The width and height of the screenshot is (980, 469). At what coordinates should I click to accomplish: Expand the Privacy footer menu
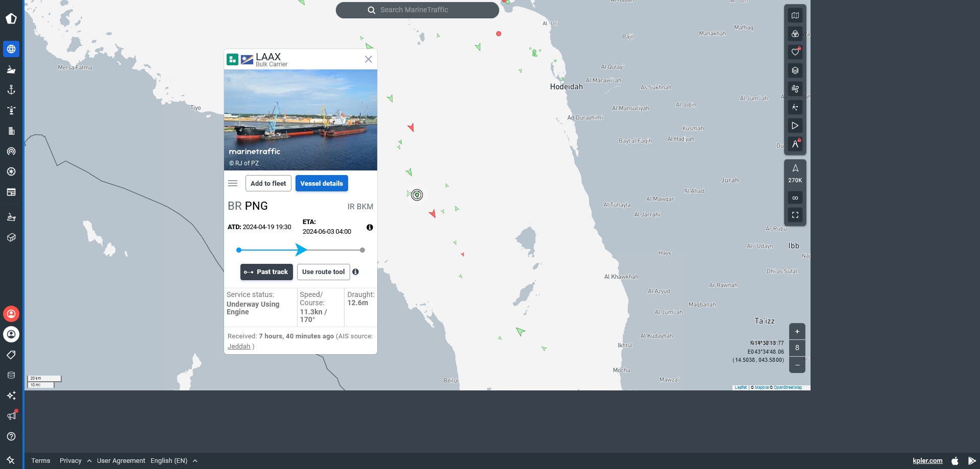coord(76,460)
